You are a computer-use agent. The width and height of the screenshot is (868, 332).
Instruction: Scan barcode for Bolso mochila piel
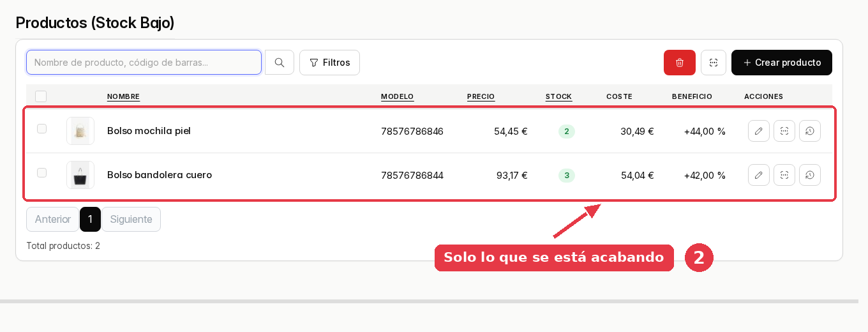pyautogui.click(x=784, y=131)
